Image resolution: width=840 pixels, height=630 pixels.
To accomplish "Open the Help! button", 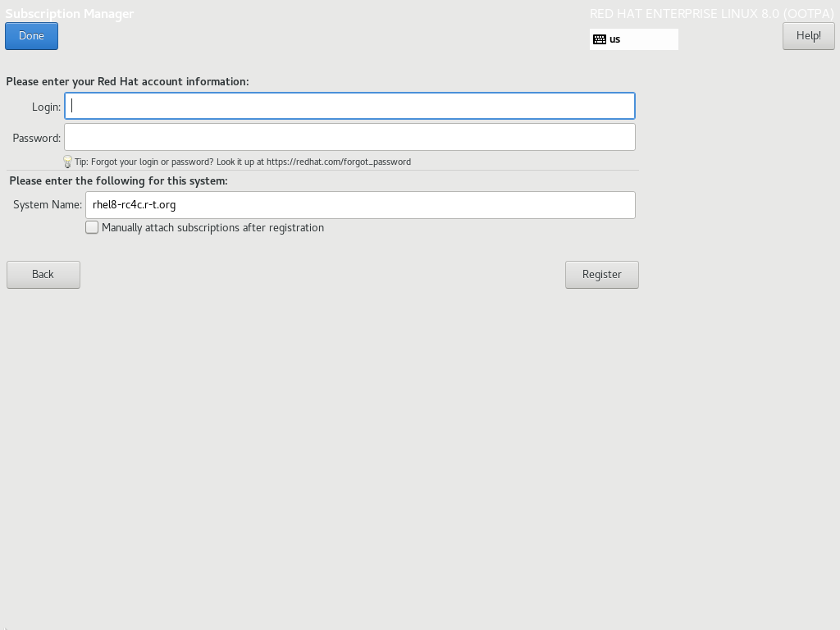I will click(x=808, y=36).
